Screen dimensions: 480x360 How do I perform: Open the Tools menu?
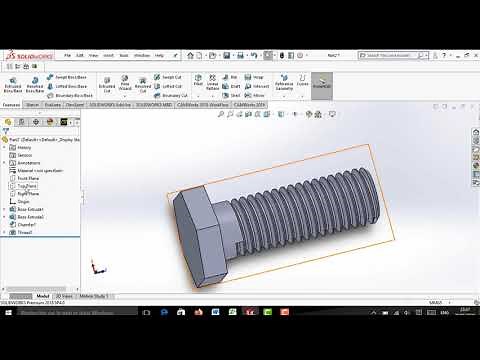(124, 55)
